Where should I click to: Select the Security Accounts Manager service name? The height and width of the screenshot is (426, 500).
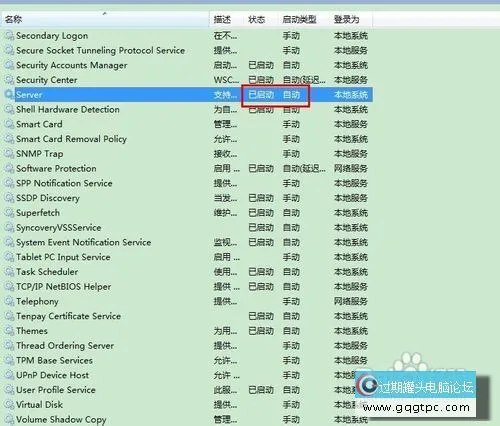click(x=72, y=65)
